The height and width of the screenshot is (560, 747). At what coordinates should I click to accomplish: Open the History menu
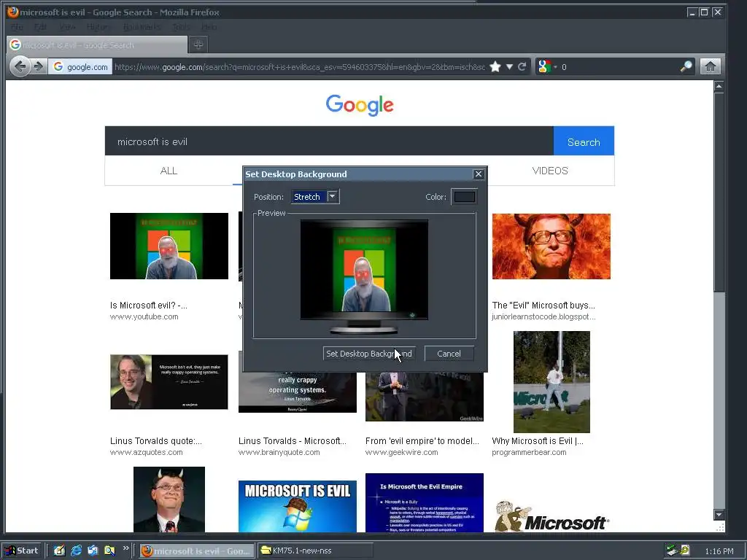[x=99, y=27]
